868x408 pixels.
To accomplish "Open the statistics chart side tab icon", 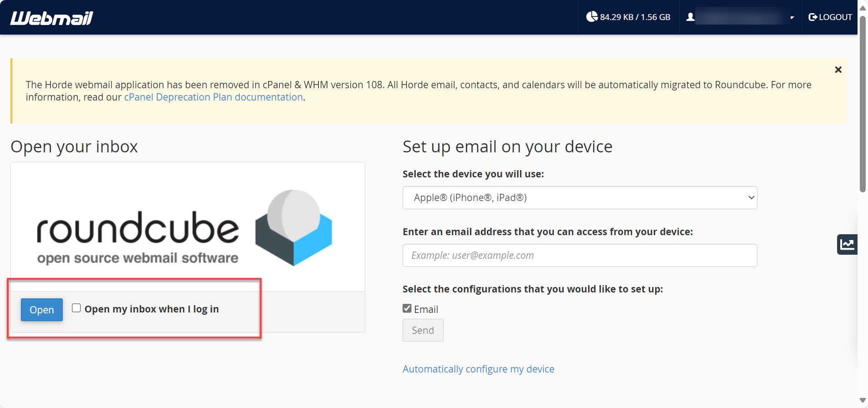I will [847, 245].
